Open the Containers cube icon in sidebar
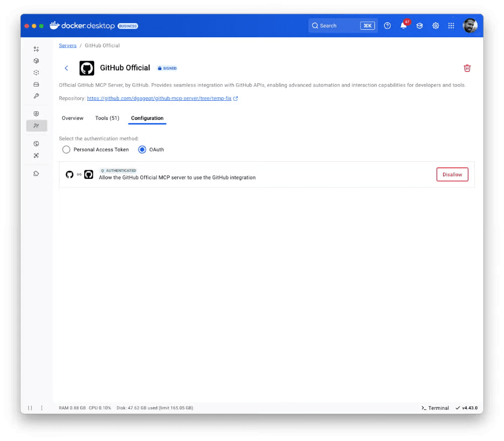504x441 pixels. click(36, 61)
